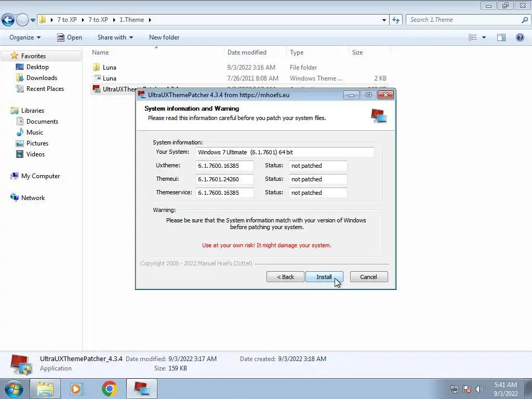Close the UltraUXThemePatcher dialog with X

click(385, 95)
